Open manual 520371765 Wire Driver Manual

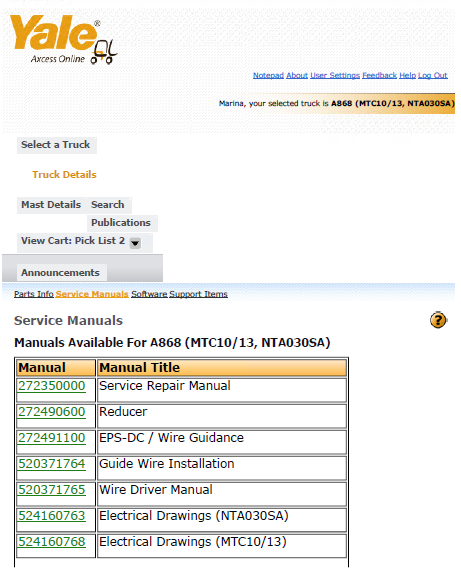tap(52, 490)
